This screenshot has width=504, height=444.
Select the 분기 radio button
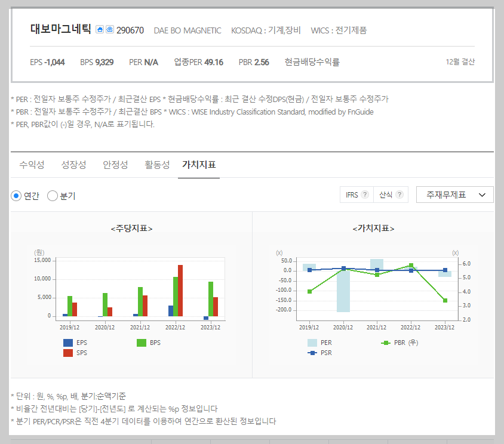click(x=53, y=196)
